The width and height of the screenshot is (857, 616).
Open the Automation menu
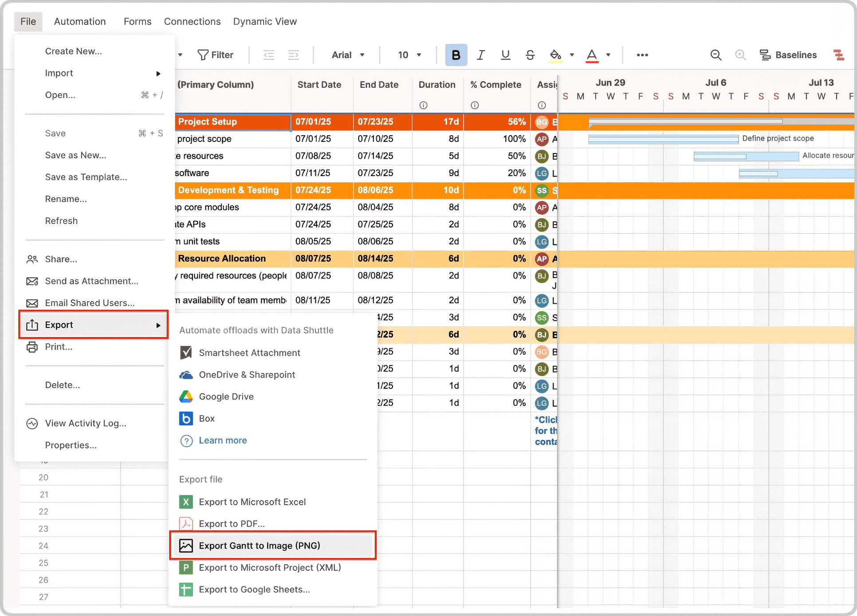tap(79, 21)
